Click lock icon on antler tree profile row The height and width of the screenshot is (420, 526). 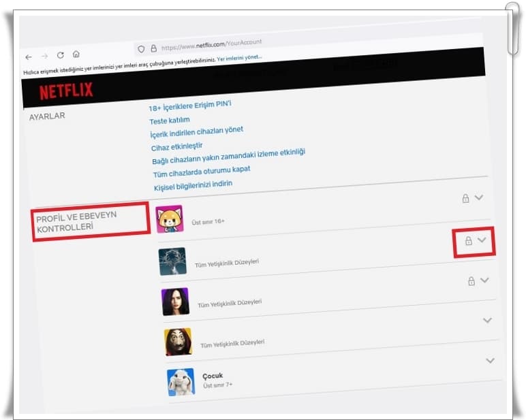[x=469, y=240]
